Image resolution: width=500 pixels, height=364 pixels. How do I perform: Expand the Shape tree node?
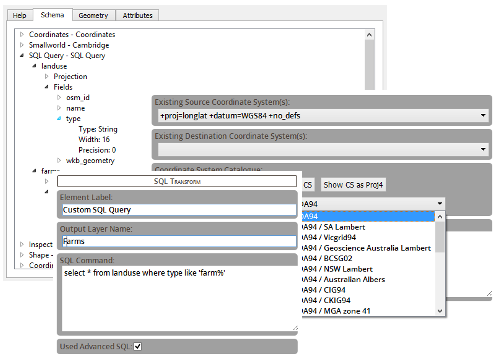pyautogui.click(x=22, y=255)
